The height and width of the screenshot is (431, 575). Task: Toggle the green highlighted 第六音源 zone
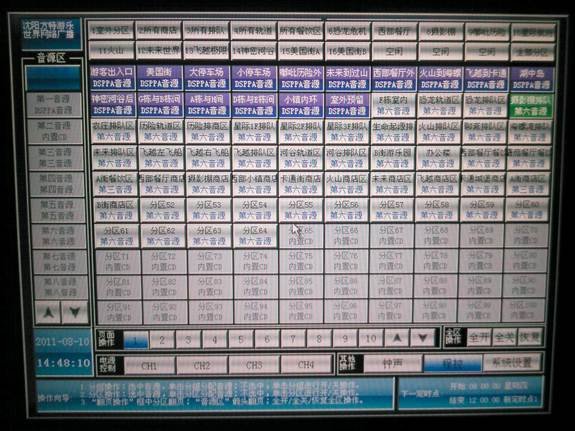[530, 105]
